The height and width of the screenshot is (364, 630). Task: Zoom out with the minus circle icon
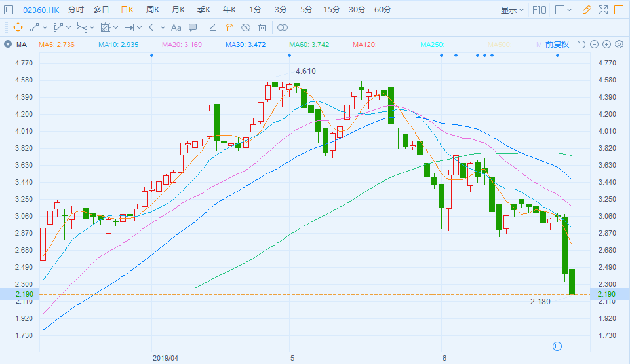(x=594, y=45)
